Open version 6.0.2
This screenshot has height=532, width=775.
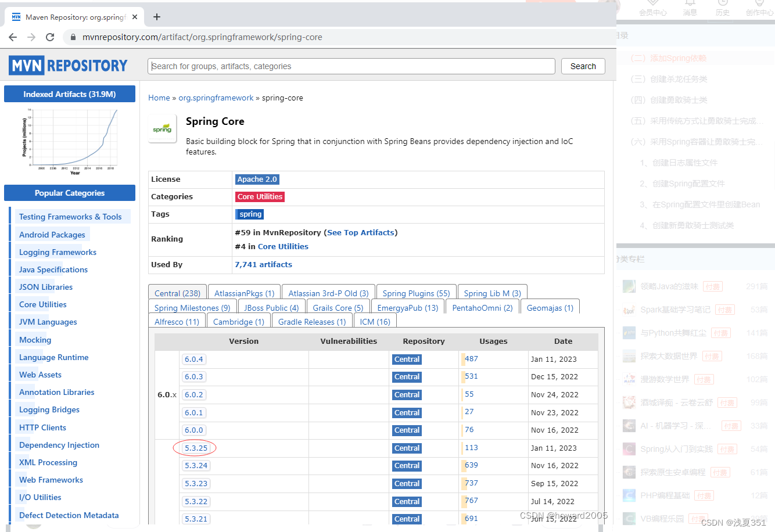click(193, 395)
